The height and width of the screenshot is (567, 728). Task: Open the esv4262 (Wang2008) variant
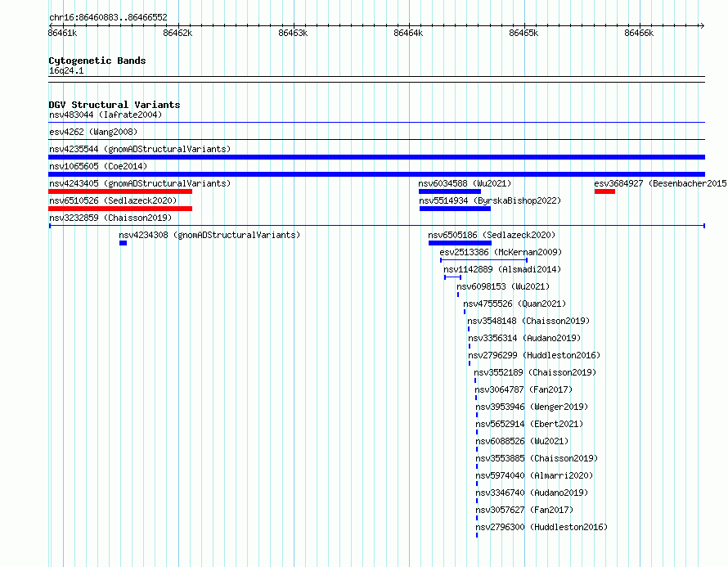pos(93,132)
